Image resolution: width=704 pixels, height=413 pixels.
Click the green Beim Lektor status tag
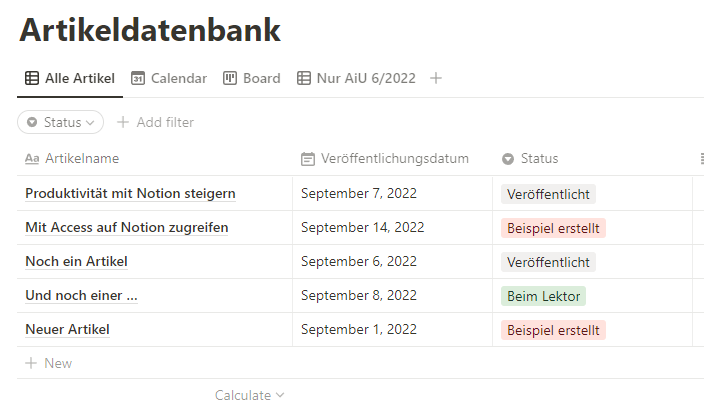click(x=543, y=295)
